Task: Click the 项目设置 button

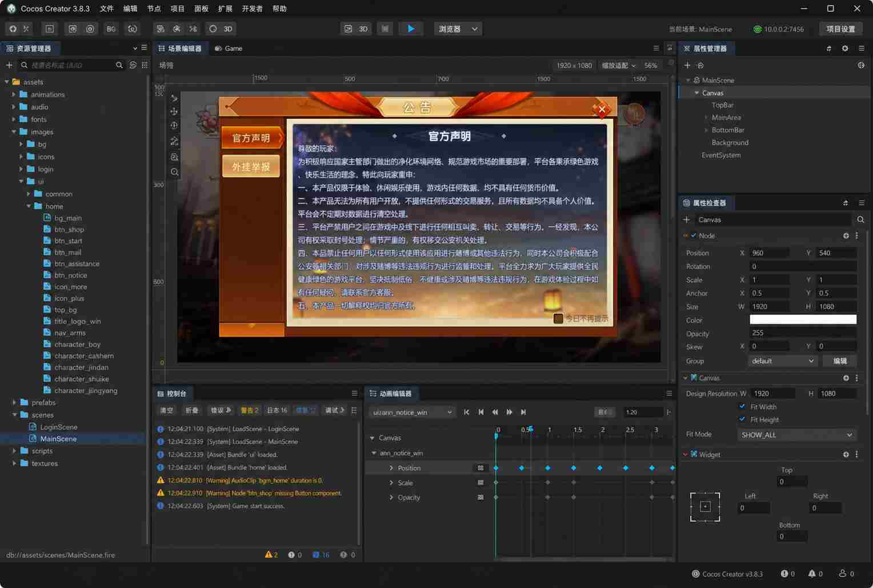Action: (x=840, y=29)
